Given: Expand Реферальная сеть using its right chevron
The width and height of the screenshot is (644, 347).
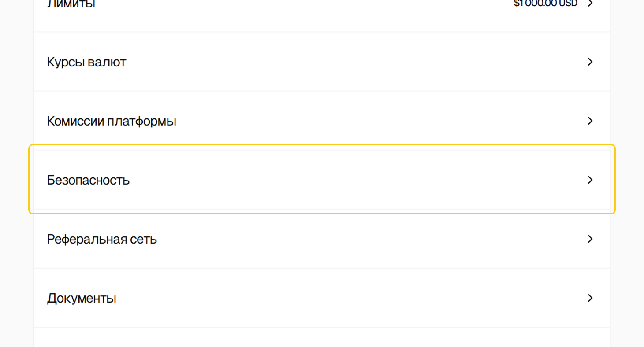Looking at the screenshot, I should click(x=590, y=239).
